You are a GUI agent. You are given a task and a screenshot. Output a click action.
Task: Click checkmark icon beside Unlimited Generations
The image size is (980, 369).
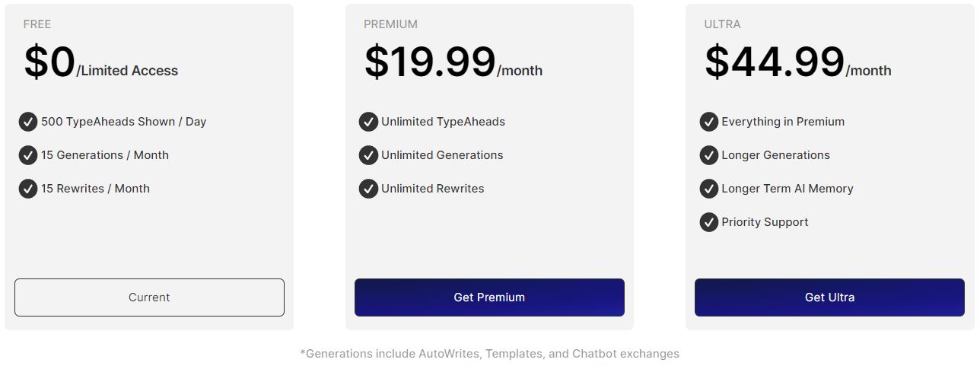(x=368, y=155)
